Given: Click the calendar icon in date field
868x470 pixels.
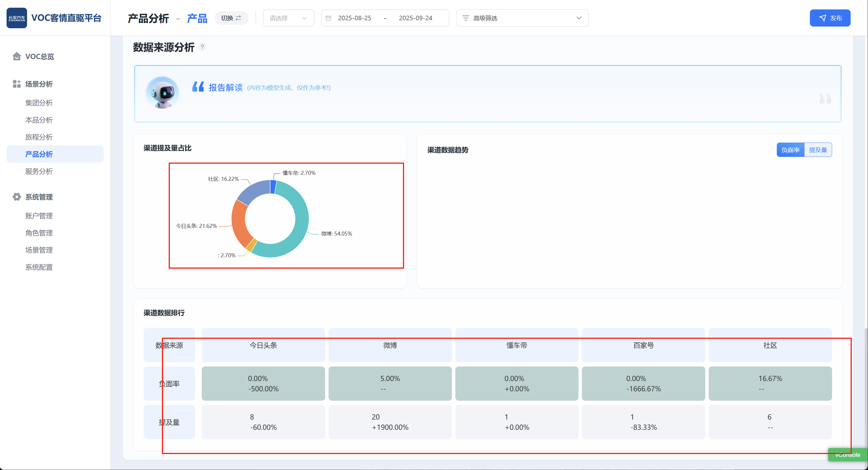Looking at the screenshot, I should coord(329,18).
